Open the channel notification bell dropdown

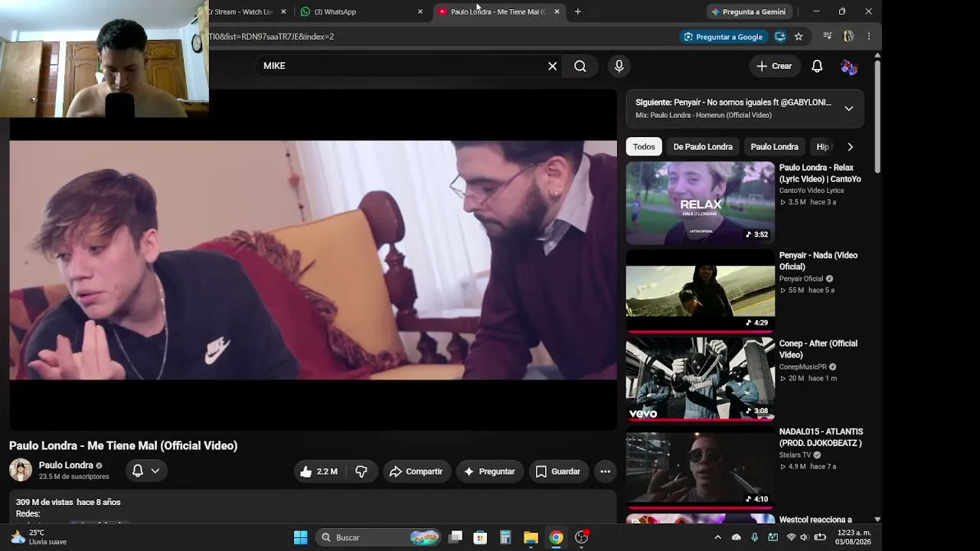[145, 471]
